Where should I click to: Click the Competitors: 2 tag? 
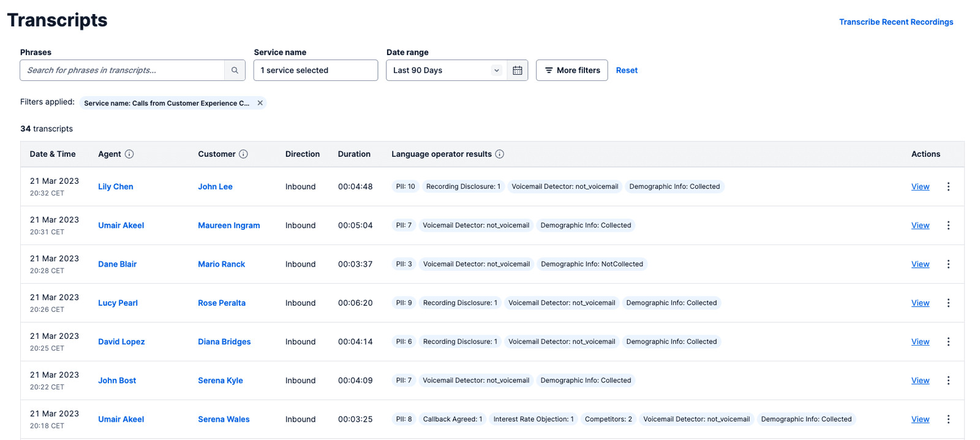[x=608, y=419]
